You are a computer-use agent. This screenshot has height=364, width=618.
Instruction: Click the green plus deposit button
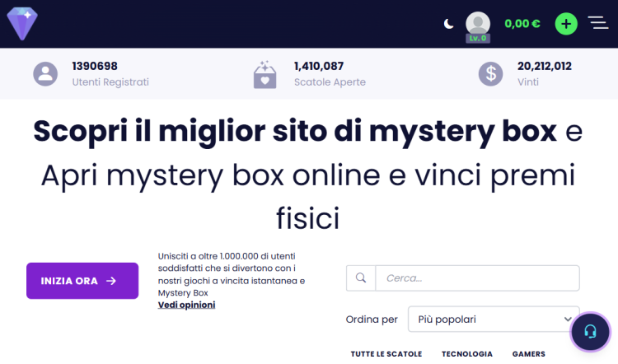tap(565, 24)
